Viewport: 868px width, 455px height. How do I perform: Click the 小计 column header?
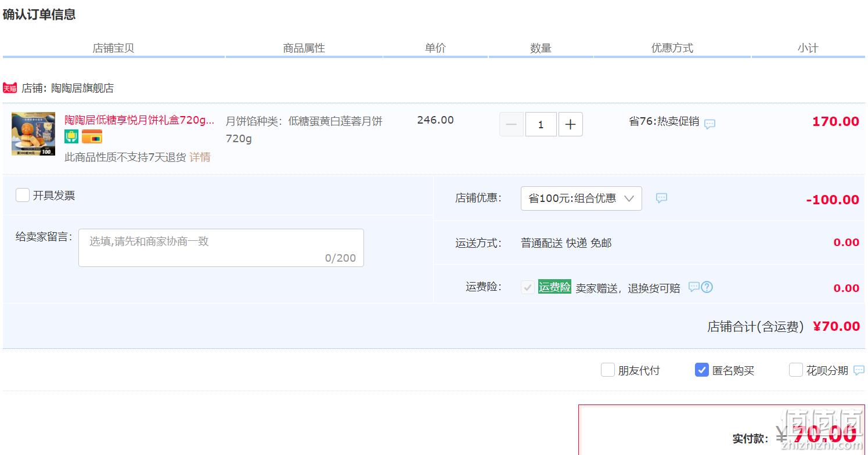coord(808,48)
